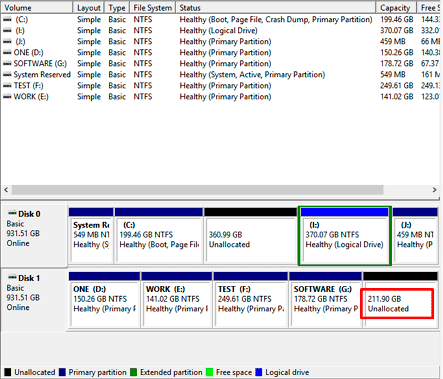Click the drive icon beside WORK (E:)
This screenshot has width=443, height=379.
7,97
